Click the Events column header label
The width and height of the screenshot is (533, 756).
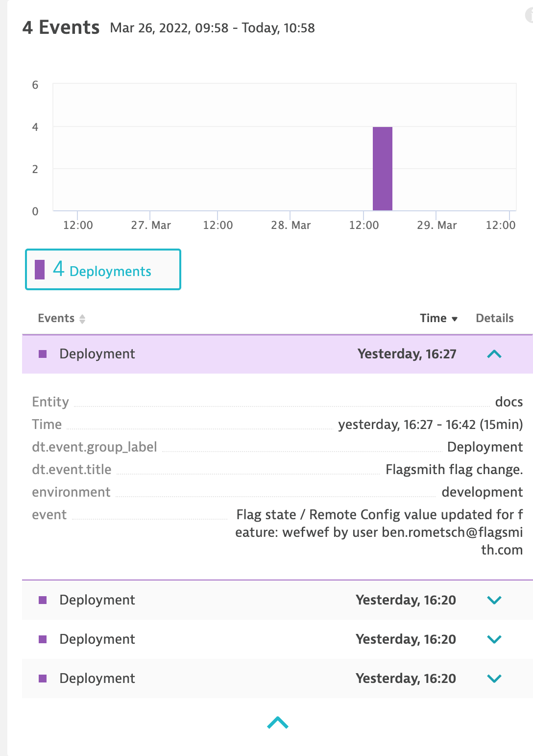click(56, 318)
